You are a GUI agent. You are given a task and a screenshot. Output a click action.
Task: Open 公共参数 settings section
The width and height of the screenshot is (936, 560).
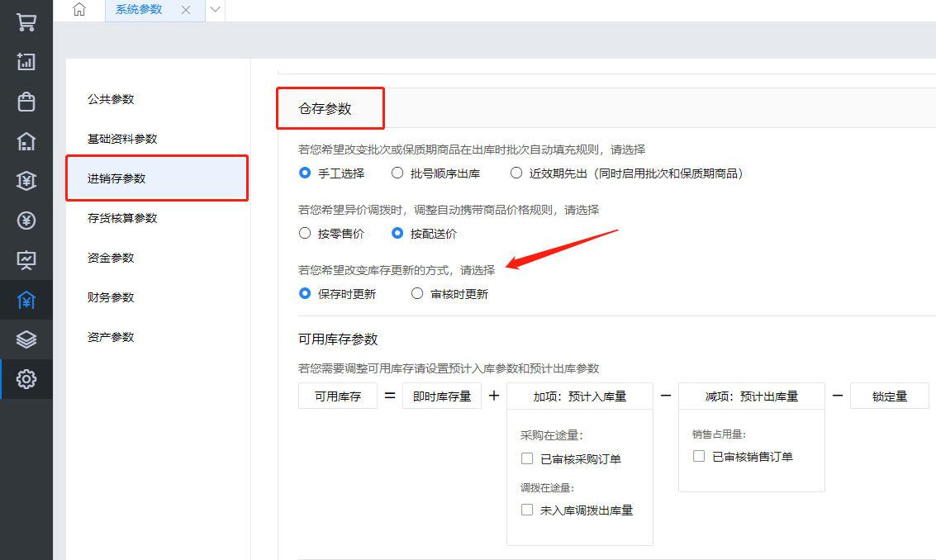click(x=111, y=99)
